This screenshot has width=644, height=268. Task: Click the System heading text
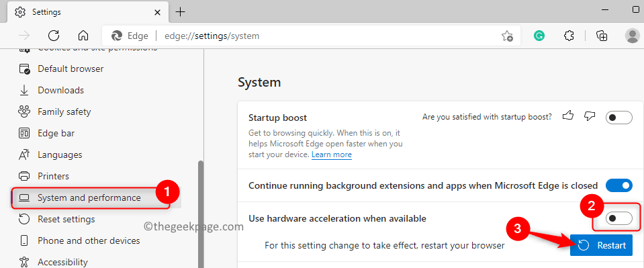click(259, 82)
